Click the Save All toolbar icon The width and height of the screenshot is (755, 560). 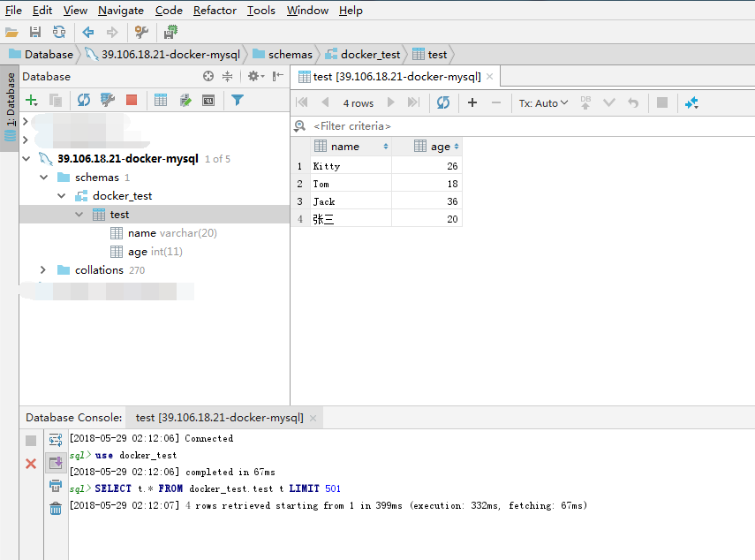(x=35, y=33)
